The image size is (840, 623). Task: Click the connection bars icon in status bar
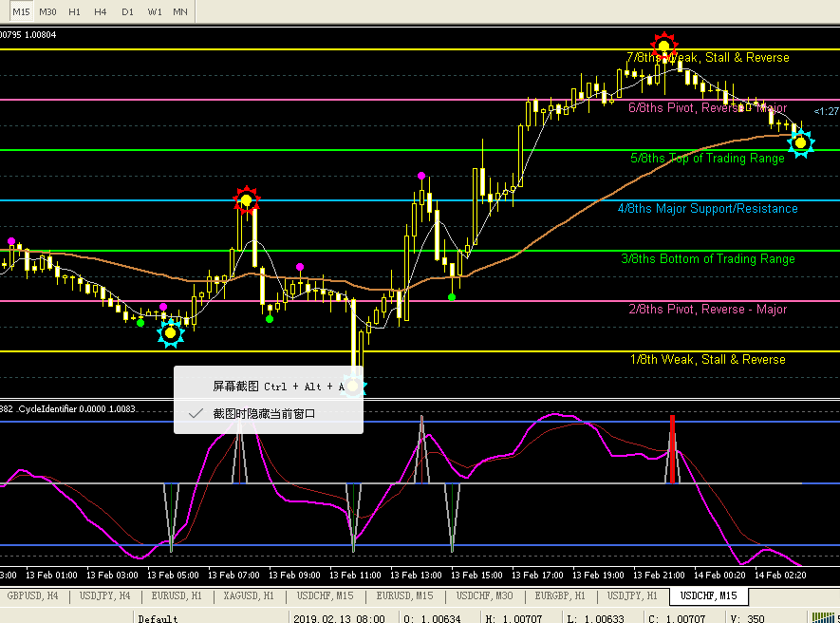823,618
